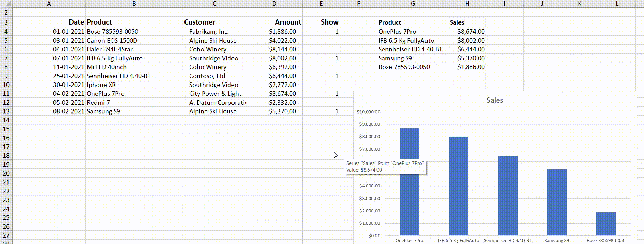
Task: Select the Bose 785593-0050 chart bar
Action: pyautogui.click(x=606, y=224)
